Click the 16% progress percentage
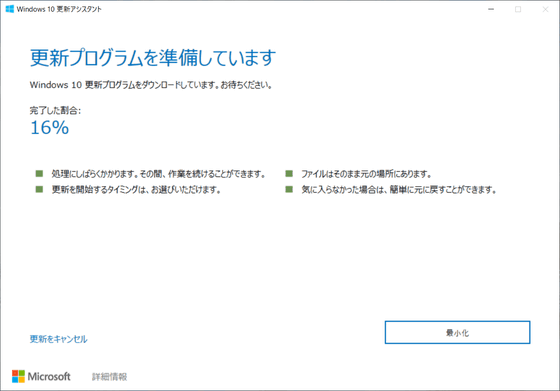The height and width of the screenshot is (391, 560). [50, 127]
